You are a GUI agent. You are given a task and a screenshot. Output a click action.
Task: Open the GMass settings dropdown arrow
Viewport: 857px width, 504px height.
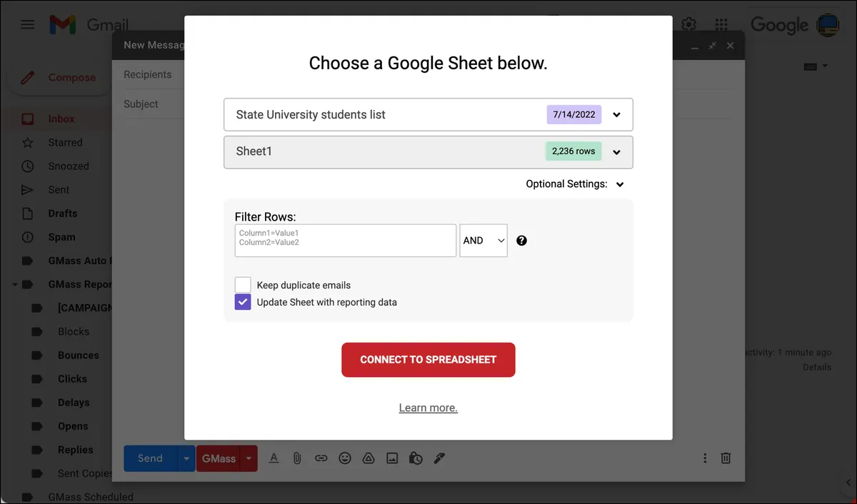pos(249,458)
